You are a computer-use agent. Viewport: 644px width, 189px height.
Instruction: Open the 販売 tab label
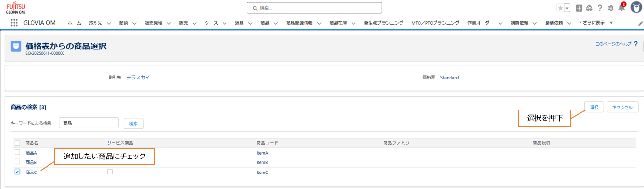183,23
